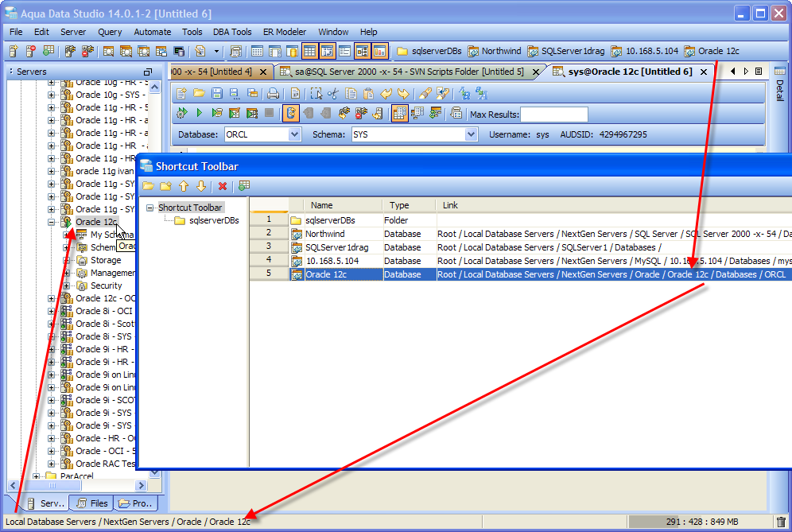
Task: Open the Database dropdown showing ORCL
Action: (295, 134)
